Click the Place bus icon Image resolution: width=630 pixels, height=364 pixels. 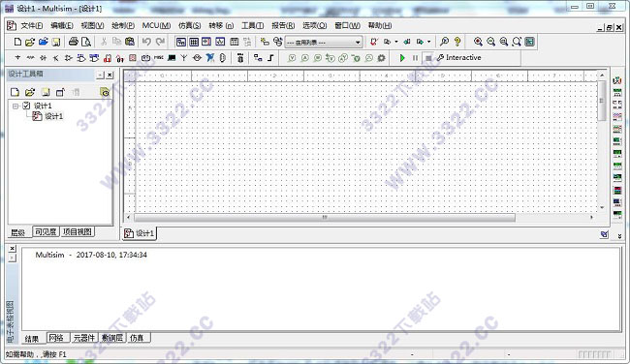tap(270, 58)
